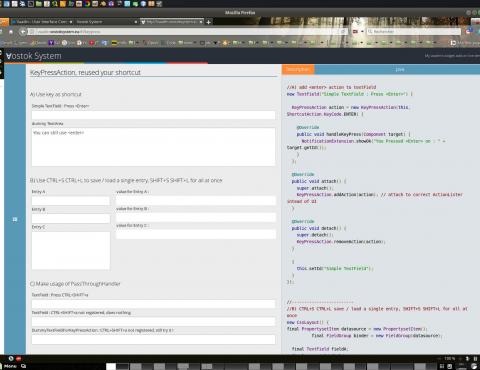Focus the Entry A input field
Image resolution: width=480 pixels, height=370 pixels.
pyautogui.click(x=71, y=200)
